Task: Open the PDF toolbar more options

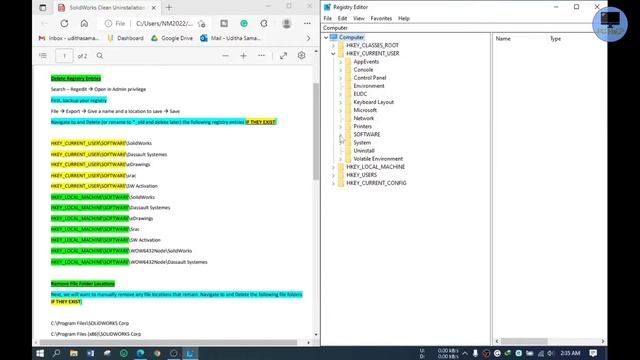Action: 261,56
